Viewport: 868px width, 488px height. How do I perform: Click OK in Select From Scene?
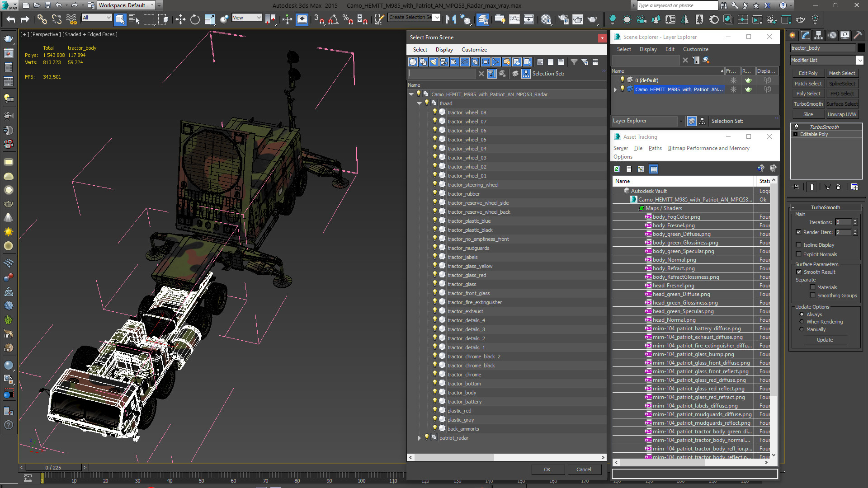click(x=547, y=469)
